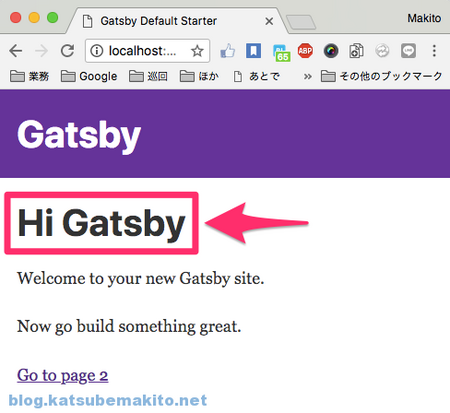This screenshot has width=450, height=413.
Task: Open the ABP Adblock Plus extension
Action: click(305, 51)
